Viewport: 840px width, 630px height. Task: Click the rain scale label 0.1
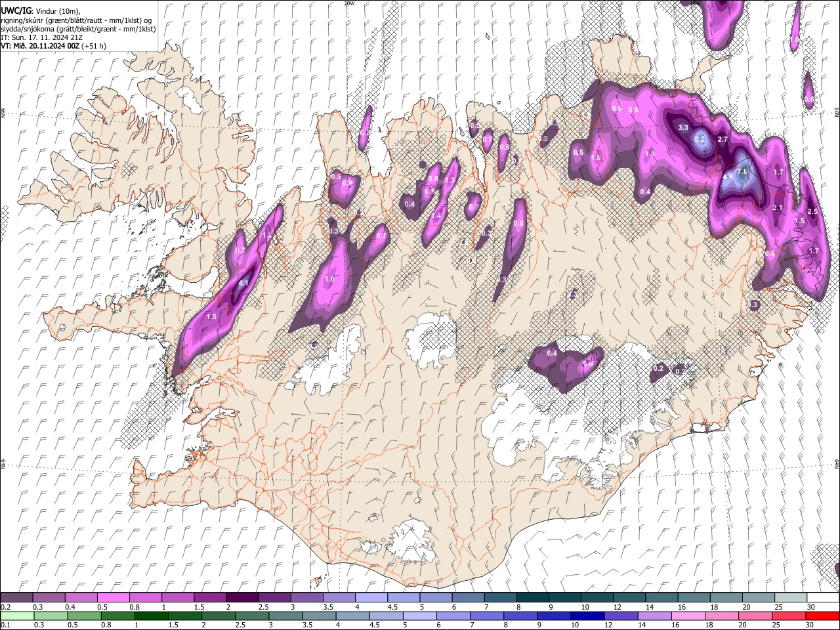click(x=6, y=625)
